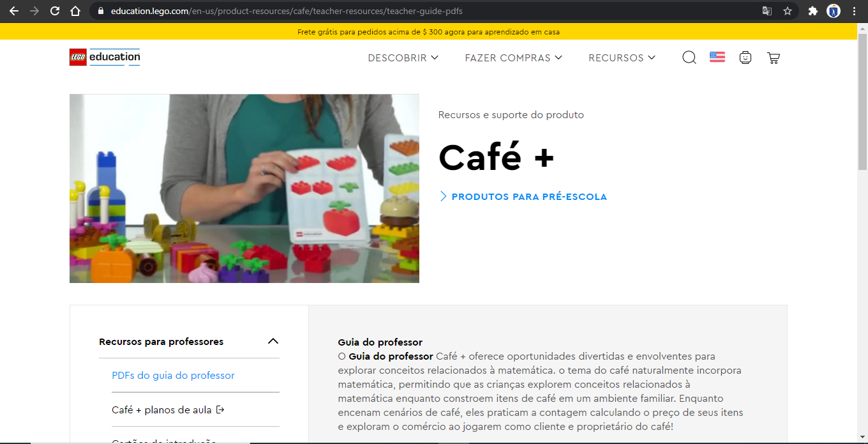Viewport: 868px width, 444px height.
Task: Select PDFs do guia do professor
Action: tap(173, 375)
